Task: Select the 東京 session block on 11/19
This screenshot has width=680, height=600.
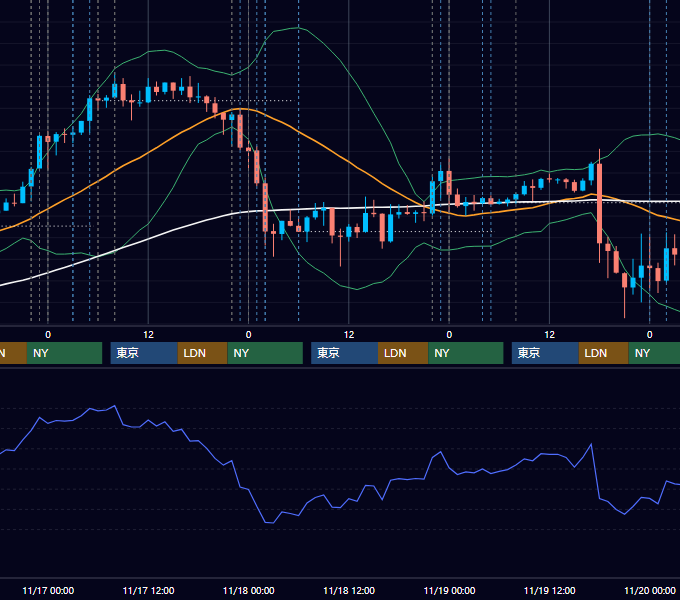Action: 545,353
